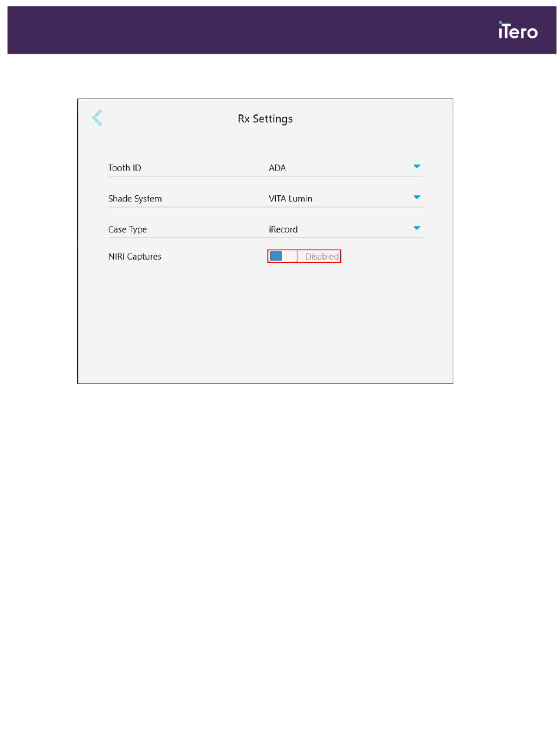Open the Case Type dropdown arrow
The height and width of the screenshot is (732, 560).
[x=417, y=228]
